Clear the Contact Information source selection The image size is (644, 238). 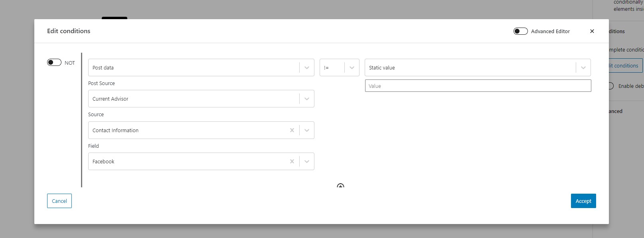(x=292, y=130)
